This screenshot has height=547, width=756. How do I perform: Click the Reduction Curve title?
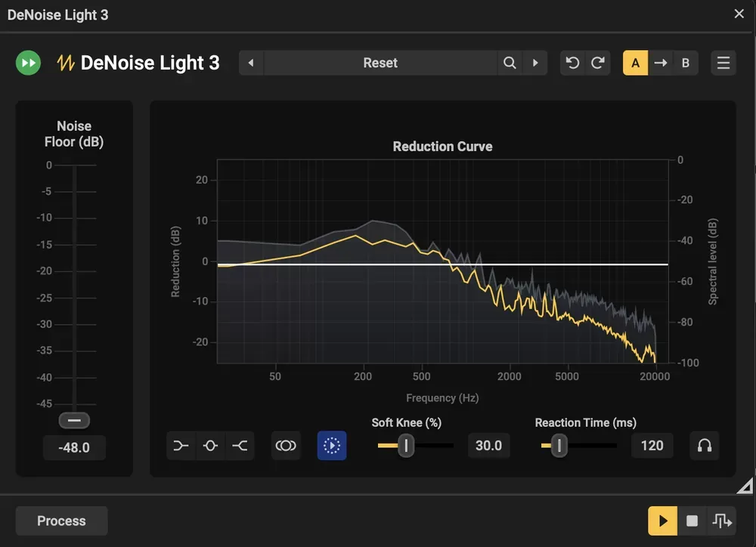(x=442, y=147)
